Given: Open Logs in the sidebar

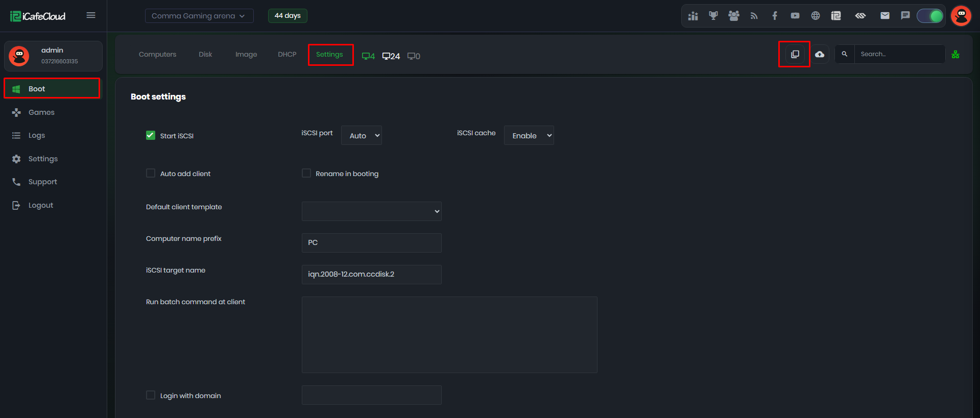Looking at the screenshot, I should (53, 135).
